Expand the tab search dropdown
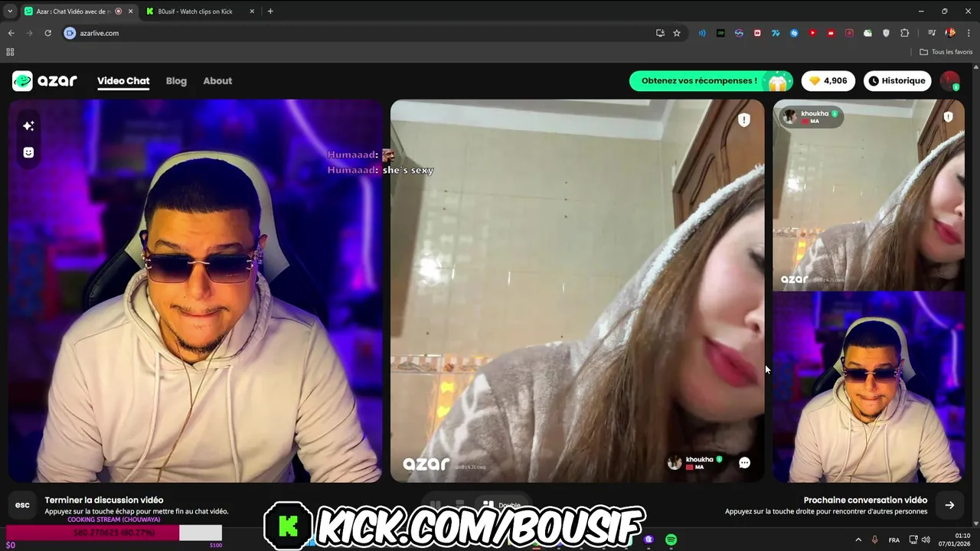The height and width of the screenshot is (551, 980). coord(9,11)
